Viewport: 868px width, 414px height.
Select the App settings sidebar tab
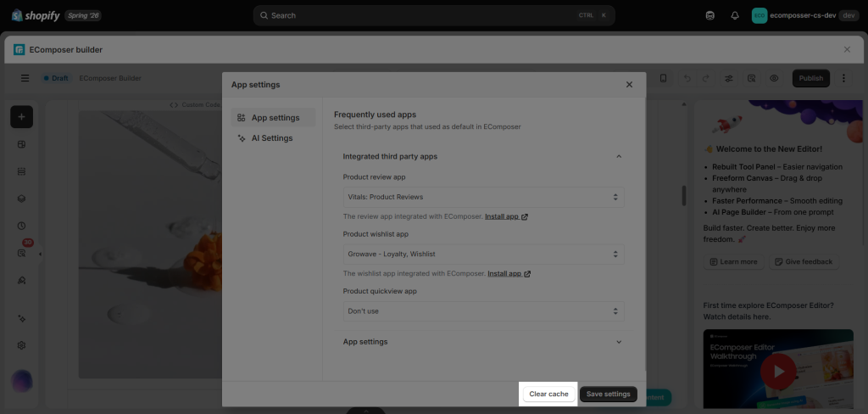[x=274, y=117]
